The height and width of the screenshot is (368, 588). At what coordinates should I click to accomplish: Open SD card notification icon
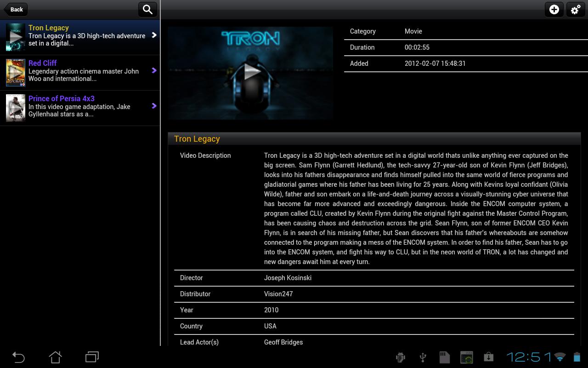[x=444, y=357]
